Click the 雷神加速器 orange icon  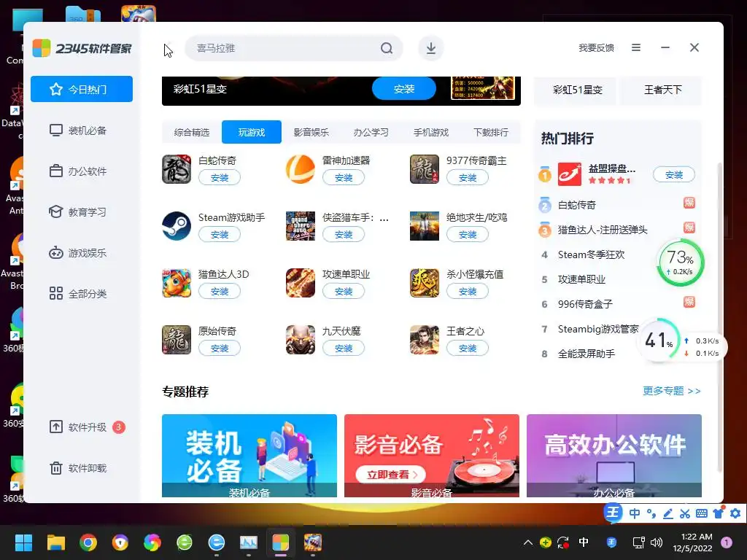point(300,169)
